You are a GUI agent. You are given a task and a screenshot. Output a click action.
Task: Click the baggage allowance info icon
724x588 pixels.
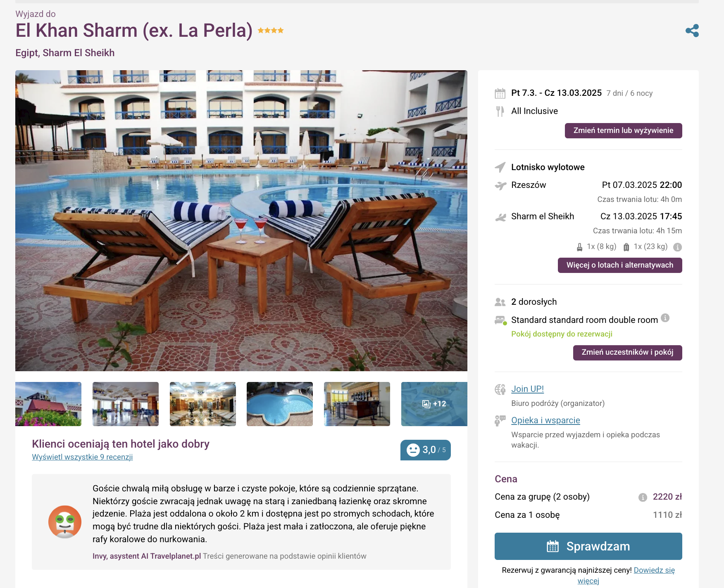pyautogui.click(x=677, y=247)
